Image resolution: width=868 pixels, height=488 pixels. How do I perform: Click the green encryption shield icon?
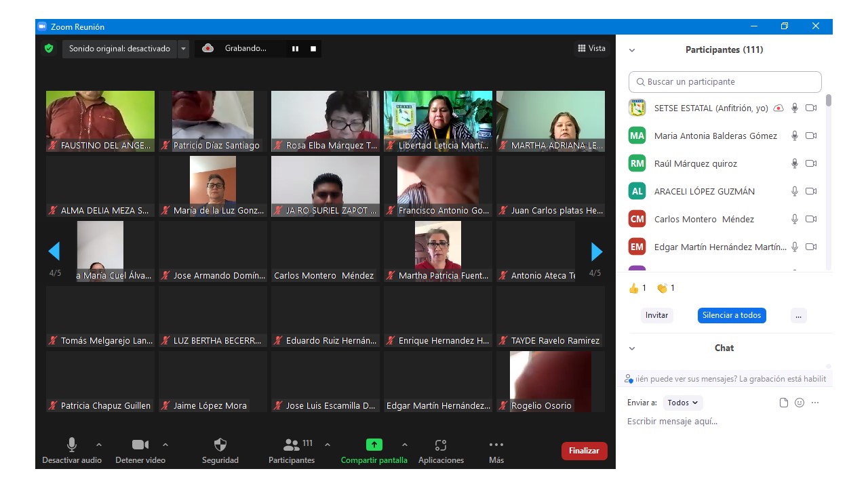[49, 48]
